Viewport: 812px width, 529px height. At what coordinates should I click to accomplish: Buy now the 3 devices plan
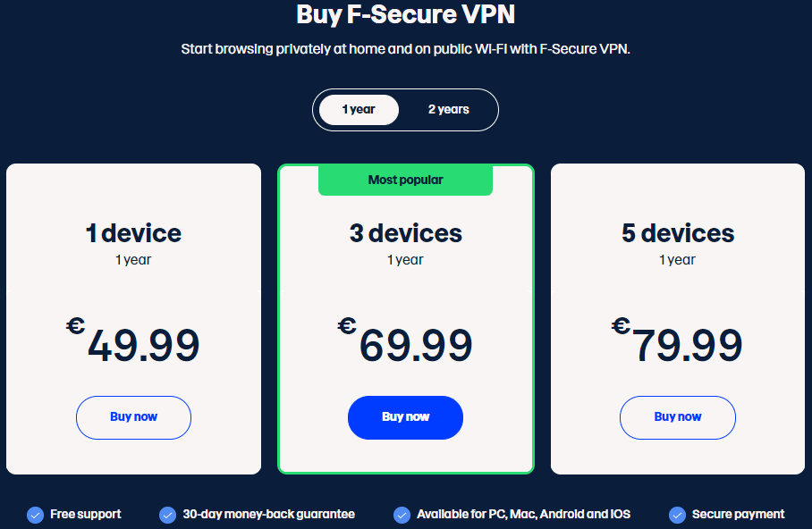coord(405,417)
